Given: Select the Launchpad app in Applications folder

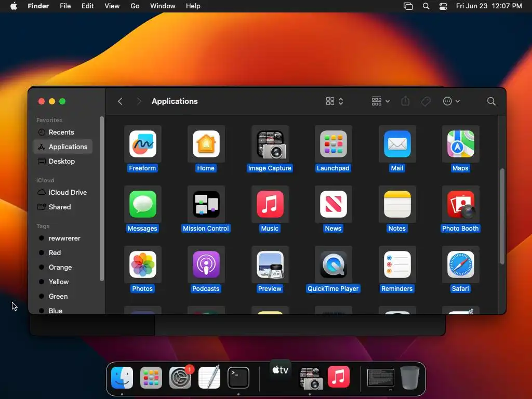Looking at the screenshot, I should 333,144.
